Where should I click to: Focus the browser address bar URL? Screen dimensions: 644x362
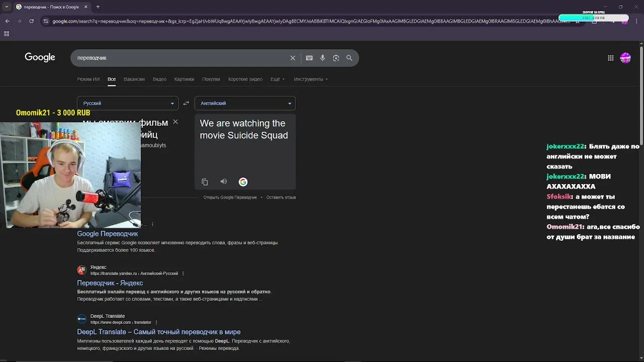tap(311, 21)
